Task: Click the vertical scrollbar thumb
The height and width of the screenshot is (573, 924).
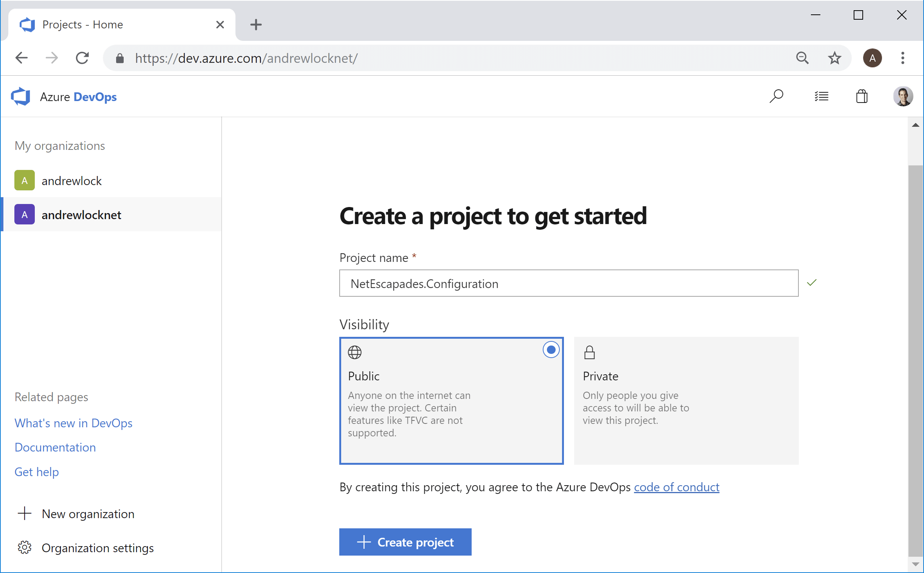Action: click(916, 361)
